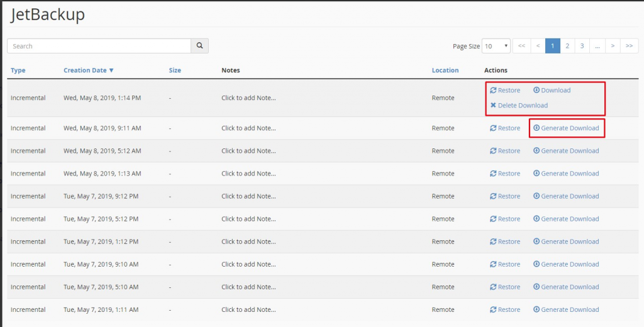
Task: Add a note to the May 8 9:11 AM backup
Action: (248, 128)
